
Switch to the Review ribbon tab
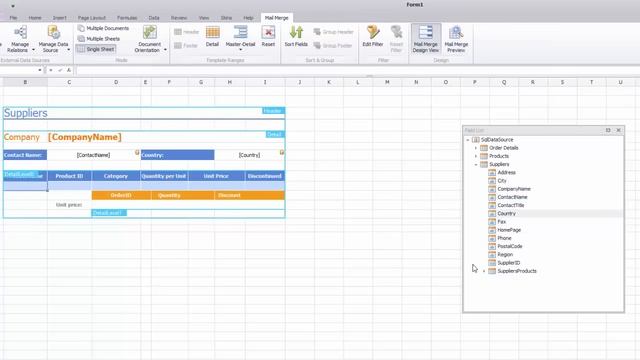click(179, 18)
